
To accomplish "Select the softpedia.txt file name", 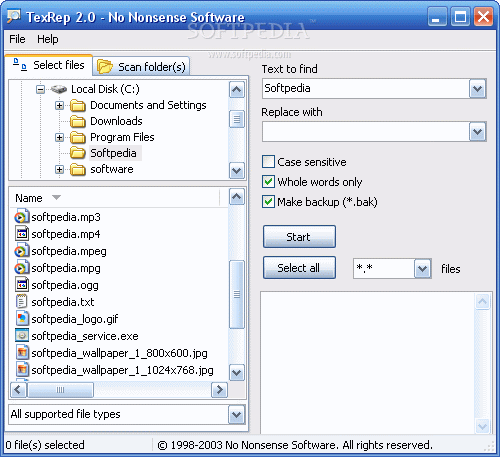I will [63, 302].
